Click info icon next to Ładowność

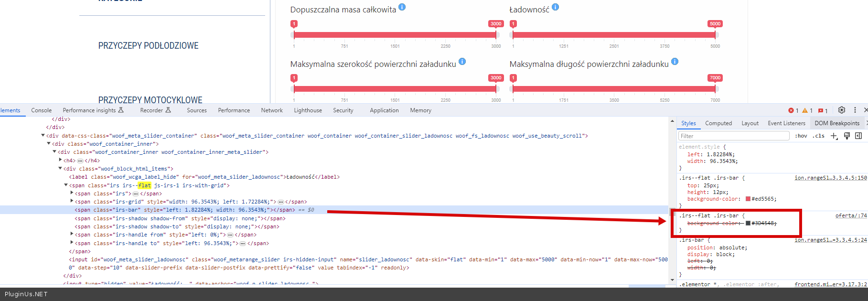pyautogui.click(x=555, y=7)
